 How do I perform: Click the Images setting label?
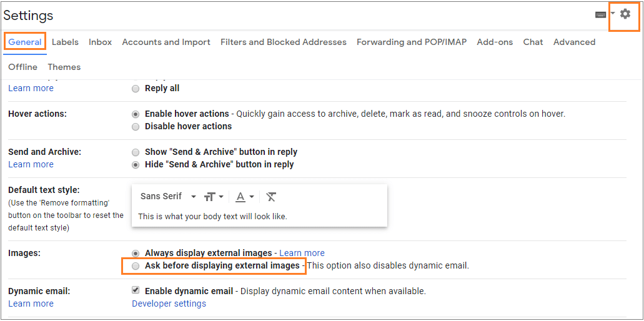24,254
